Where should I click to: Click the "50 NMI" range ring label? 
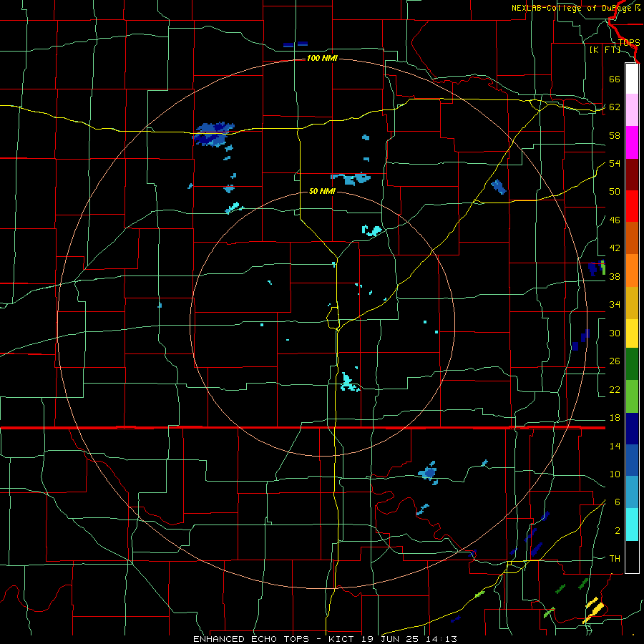pyautogui.click(x=322, y=191)
